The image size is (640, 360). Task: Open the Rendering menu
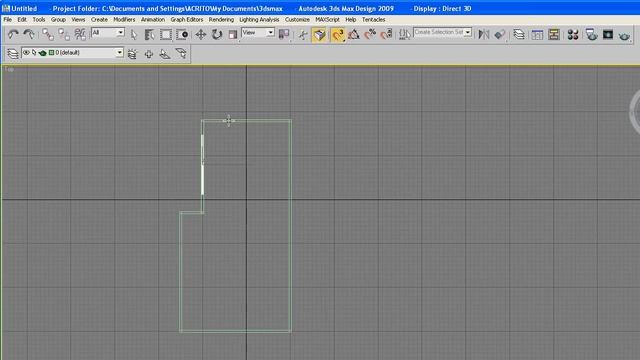(221, 20)
